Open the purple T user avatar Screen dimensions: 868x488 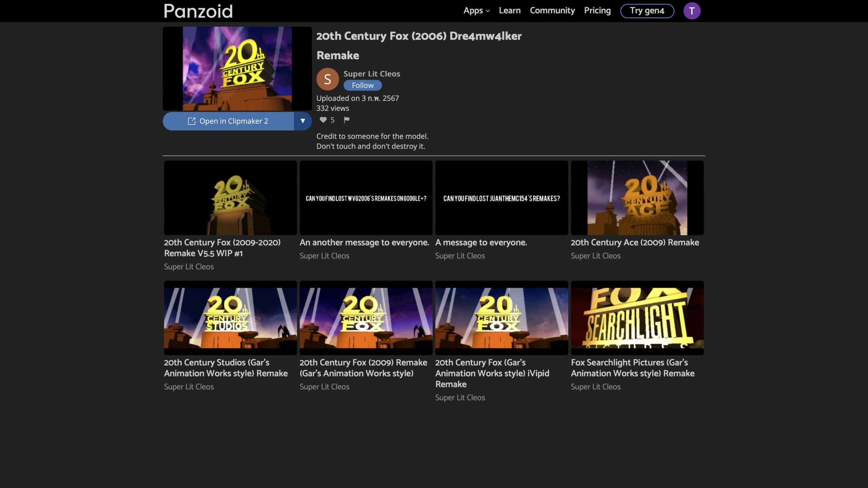[692, 11]
